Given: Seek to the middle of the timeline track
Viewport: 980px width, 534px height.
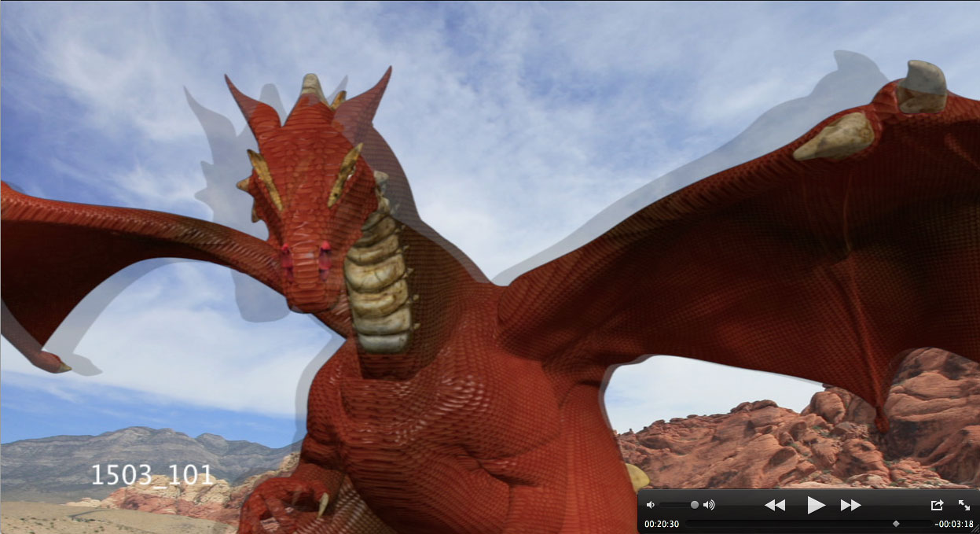Looking at the screenshot, I should coord(808,523).
